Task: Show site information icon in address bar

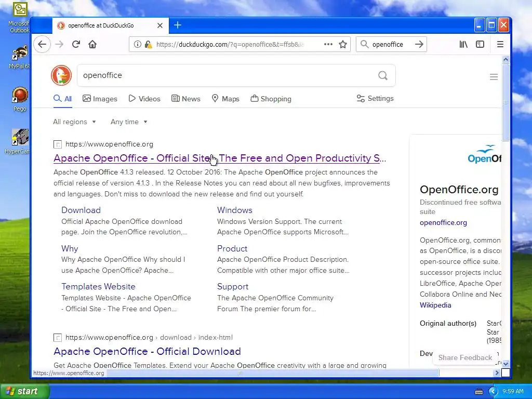Action: (x=137, y=44)
